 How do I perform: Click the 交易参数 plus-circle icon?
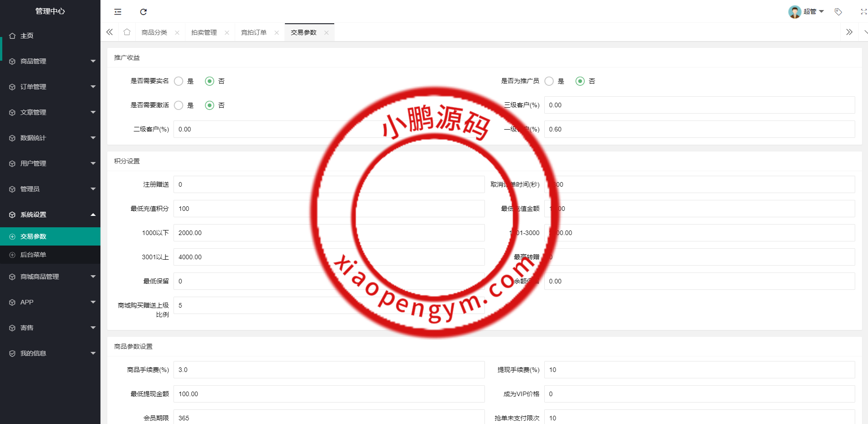pos(12,236)
